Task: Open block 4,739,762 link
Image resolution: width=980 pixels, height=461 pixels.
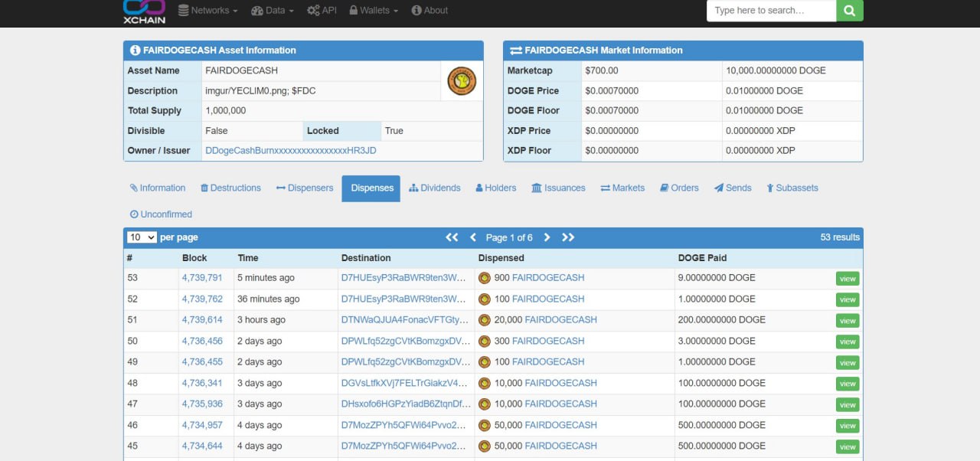Action: (202, 299)
